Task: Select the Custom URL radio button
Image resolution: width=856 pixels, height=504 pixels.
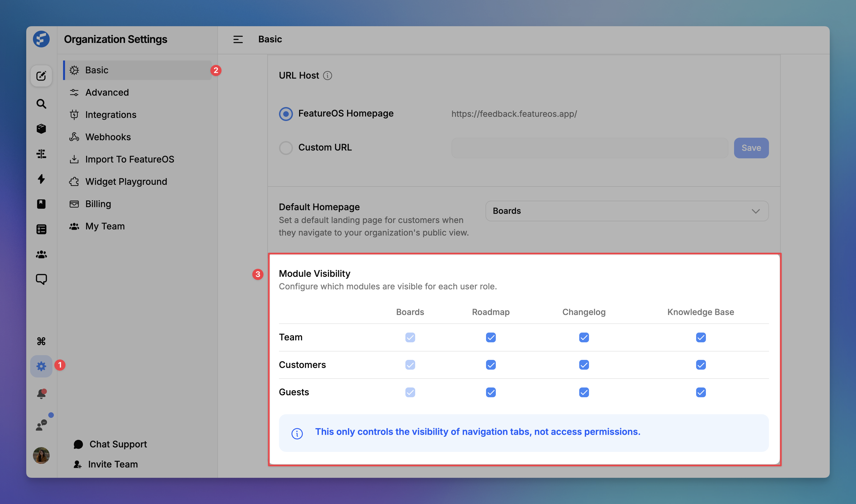Action: 286,148
